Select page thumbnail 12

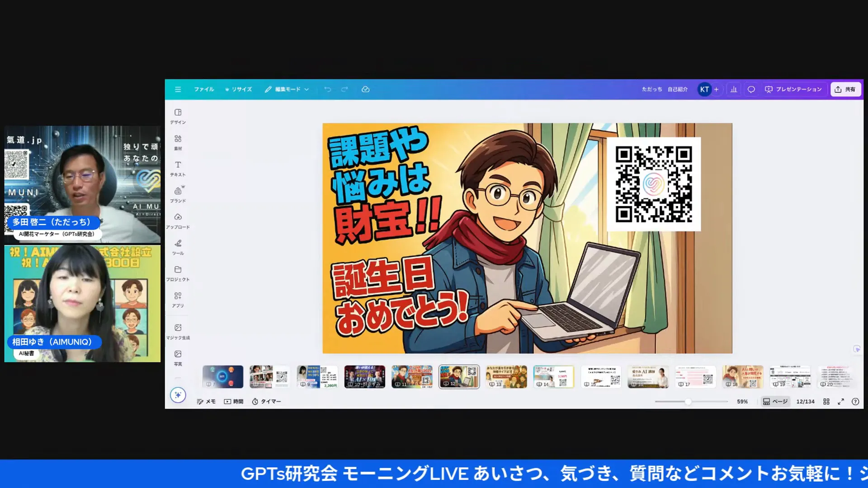click(x=459, y=377)
